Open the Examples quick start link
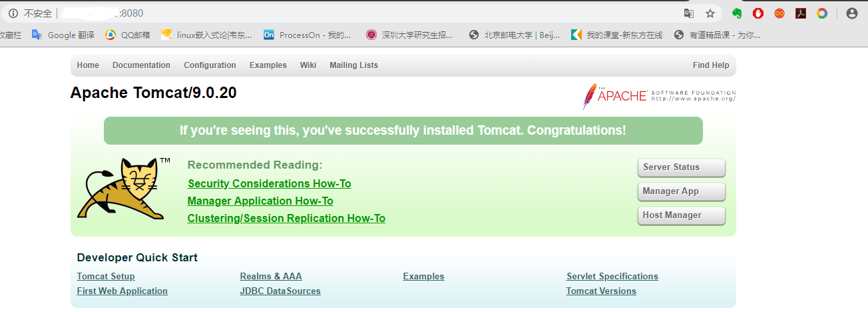 [423, 276]
